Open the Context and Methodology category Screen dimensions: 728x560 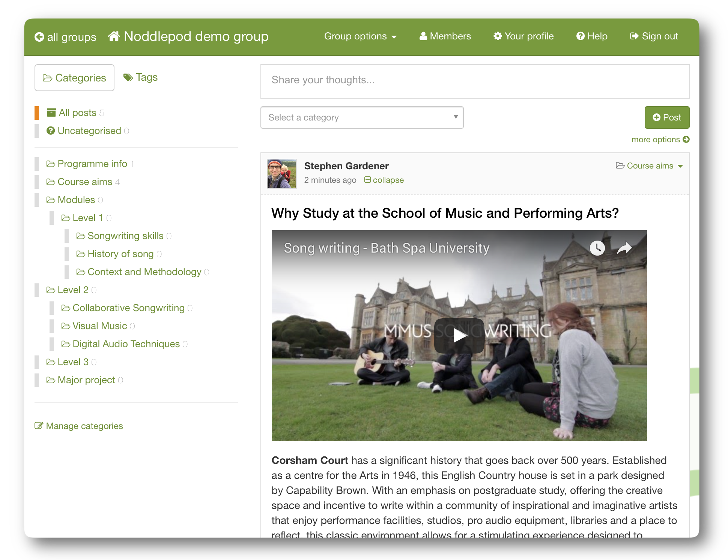[x=143, y=272]
